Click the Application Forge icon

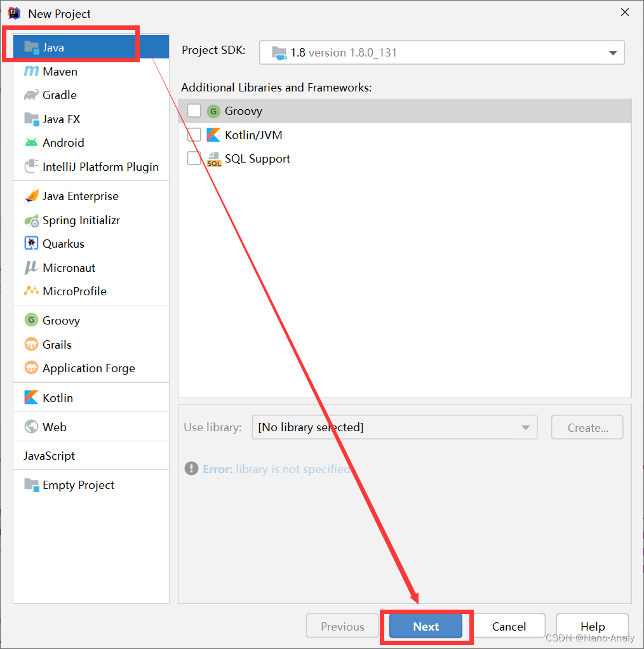(32, 368)
